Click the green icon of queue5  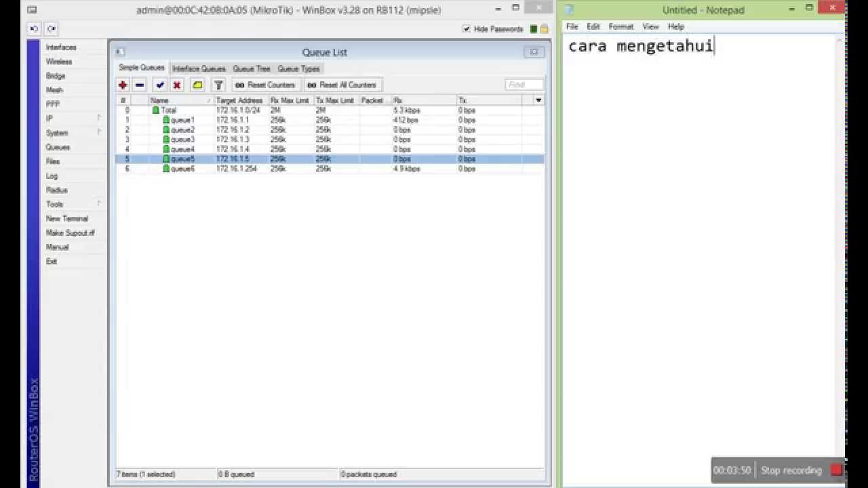pyautogui.click(x=166, y=159)
